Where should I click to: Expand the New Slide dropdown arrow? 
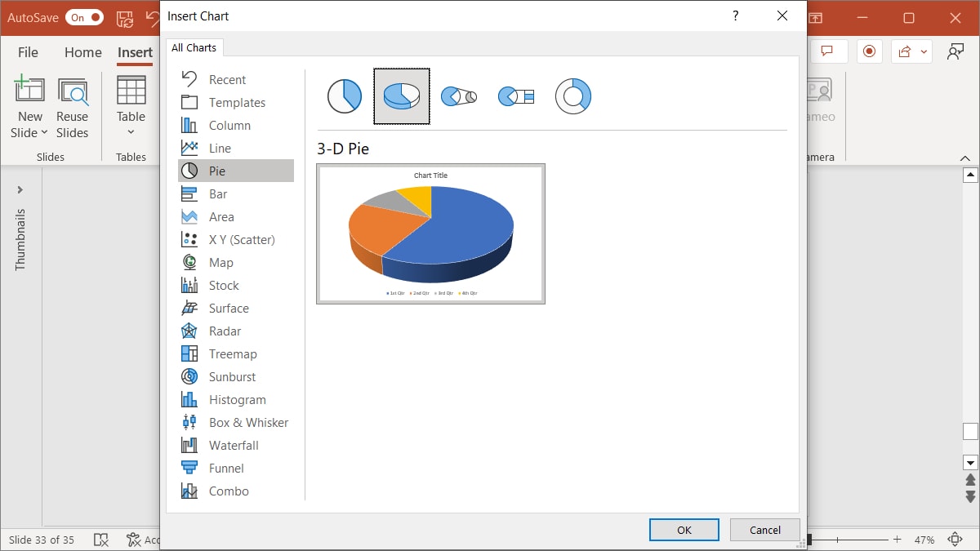[x=46, y=132]
